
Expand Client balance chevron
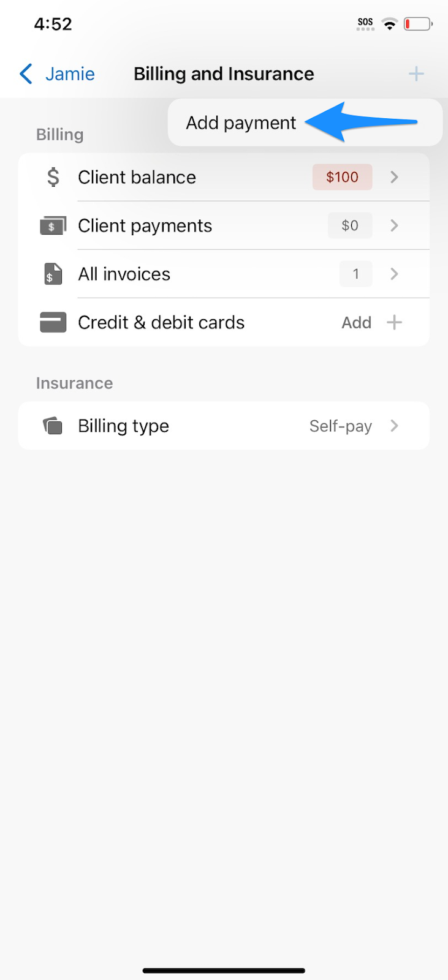coord(395,177)
